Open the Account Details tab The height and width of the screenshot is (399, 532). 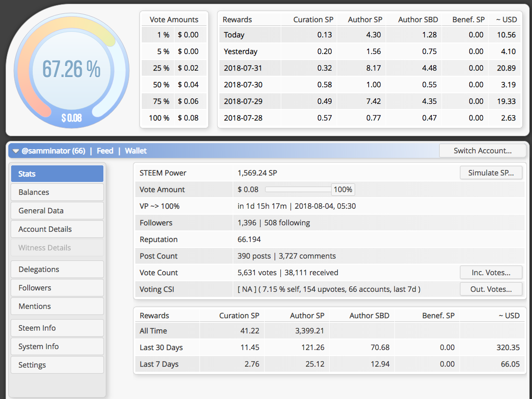pos(57,229)
